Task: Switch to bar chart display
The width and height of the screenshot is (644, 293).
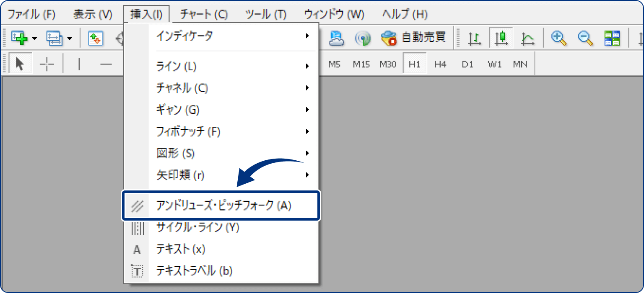Action: pyautogui.click(x=474, y=38)
